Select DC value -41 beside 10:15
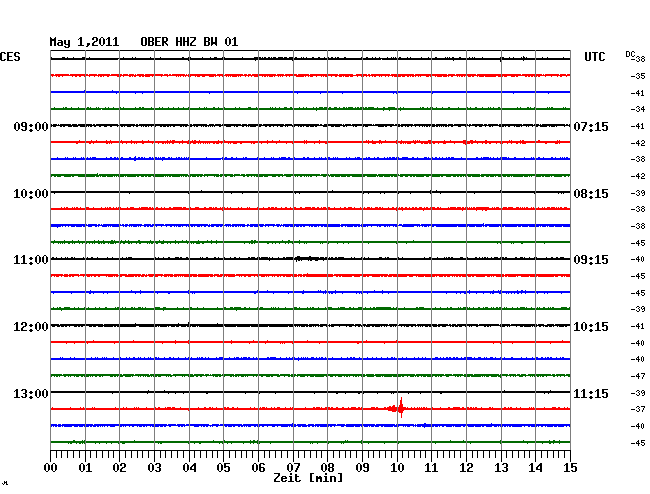650x494 pixels. (638, 326)
